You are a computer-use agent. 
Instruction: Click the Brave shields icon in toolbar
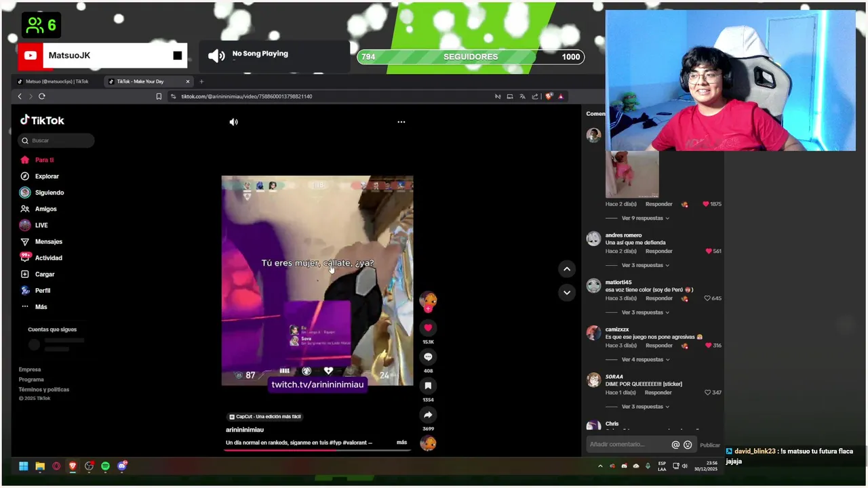(549, 96)
